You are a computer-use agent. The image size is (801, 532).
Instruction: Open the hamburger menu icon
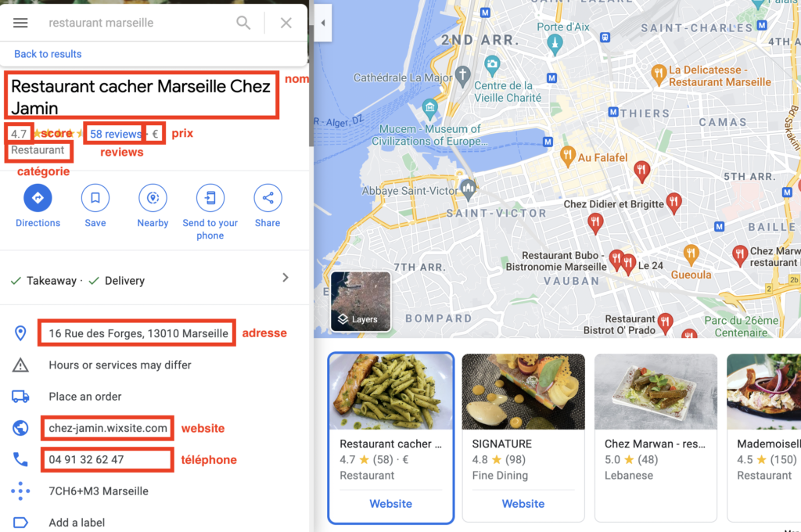click(x=20, y=23)
